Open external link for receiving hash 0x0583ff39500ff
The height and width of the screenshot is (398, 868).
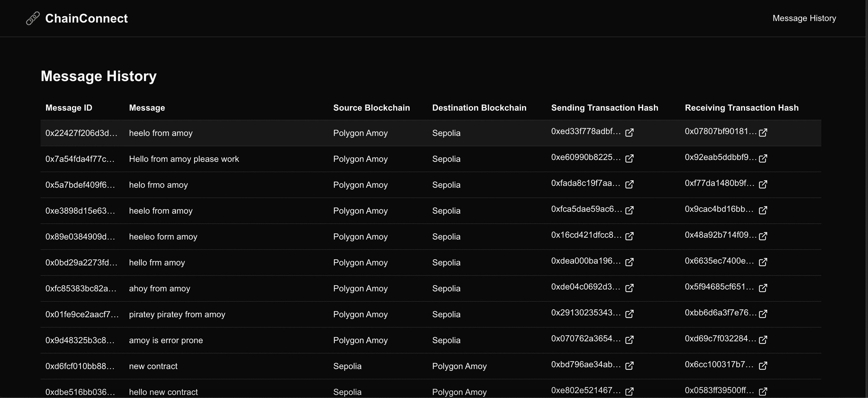pos(763,392)
